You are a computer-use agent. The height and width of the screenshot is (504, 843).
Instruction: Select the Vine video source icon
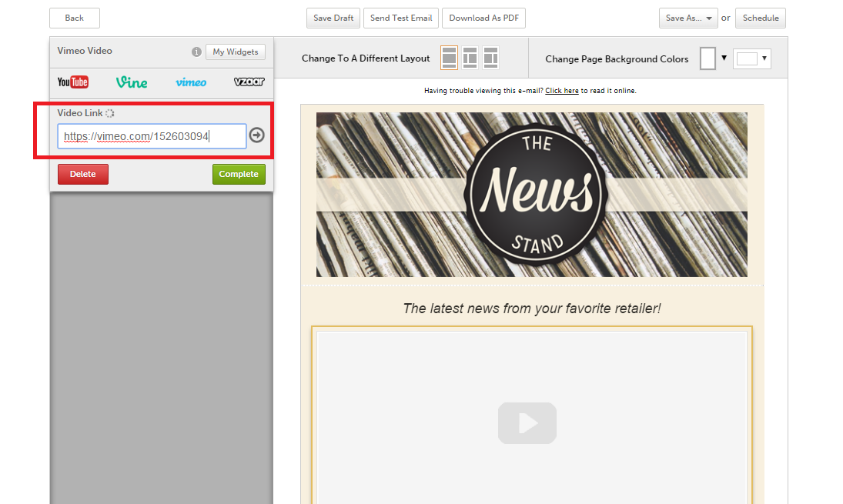132,82
